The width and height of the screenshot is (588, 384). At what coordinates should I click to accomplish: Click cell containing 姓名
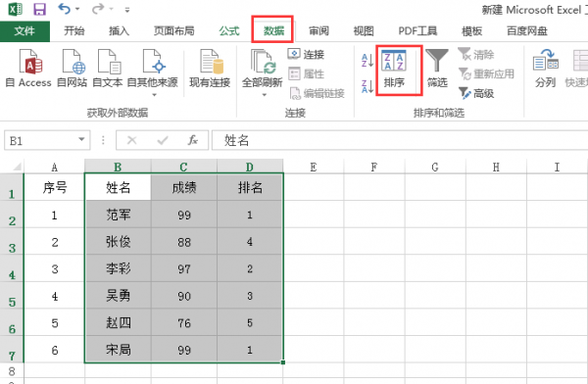(x=119, y=187)
